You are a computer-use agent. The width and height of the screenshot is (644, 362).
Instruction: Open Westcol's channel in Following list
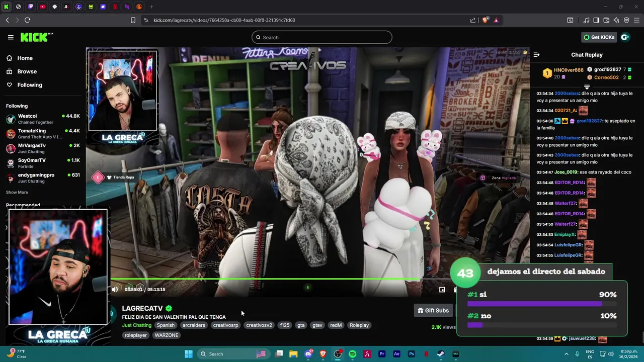click(43, 119)
